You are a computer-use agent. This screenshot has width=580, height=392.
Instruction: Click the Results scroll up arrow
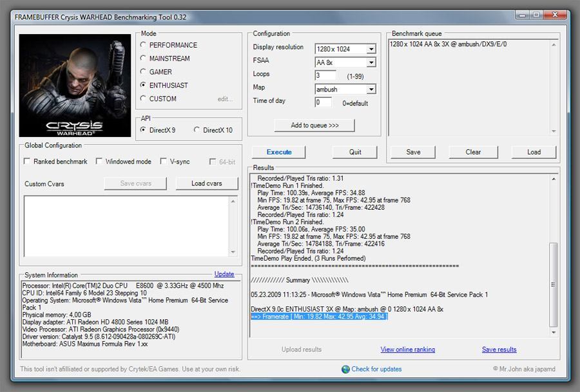[x=554, y=179]
